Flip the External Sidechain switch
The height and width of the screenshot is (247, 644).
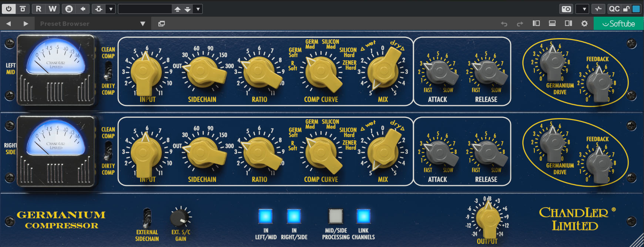[x=147, y=218]
